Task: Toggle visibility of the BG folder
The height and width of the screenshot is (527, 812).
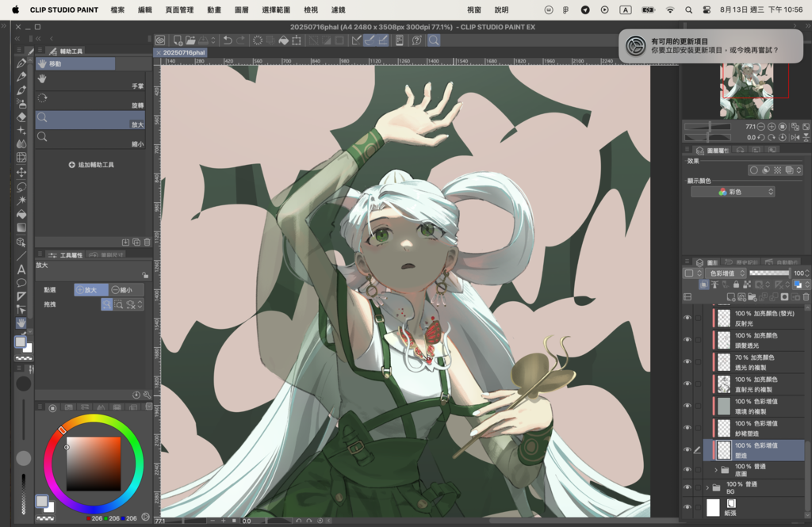Action: pos(688,487)
